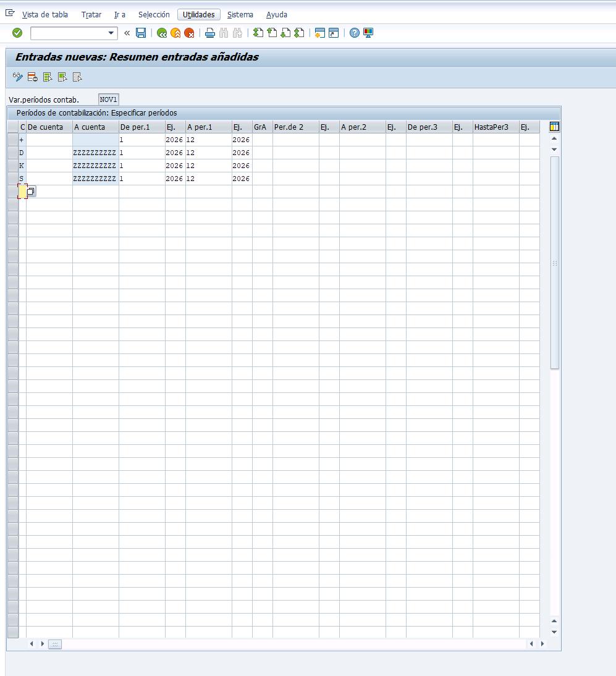The height and width of the screenshot is (676, 616).
Task: Save the new entries with the diskette icon
Action: pos(141,33)
